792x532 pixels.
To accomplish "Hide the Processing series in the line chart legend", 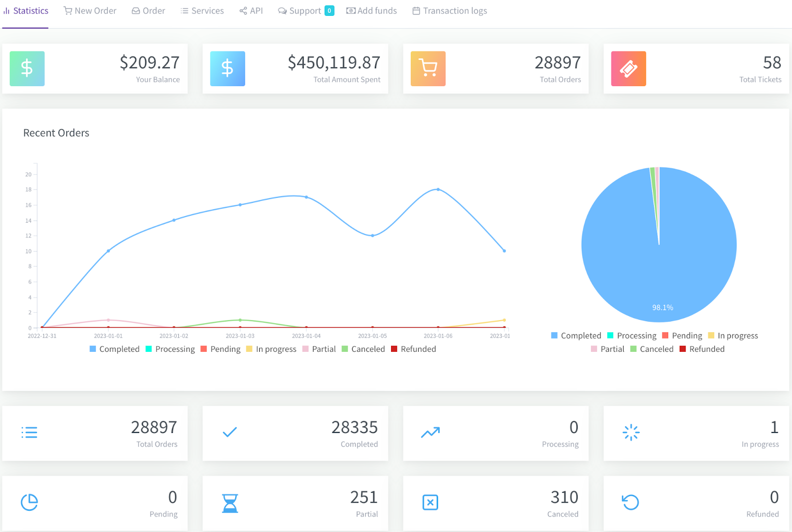I will (x=170, y=349).
